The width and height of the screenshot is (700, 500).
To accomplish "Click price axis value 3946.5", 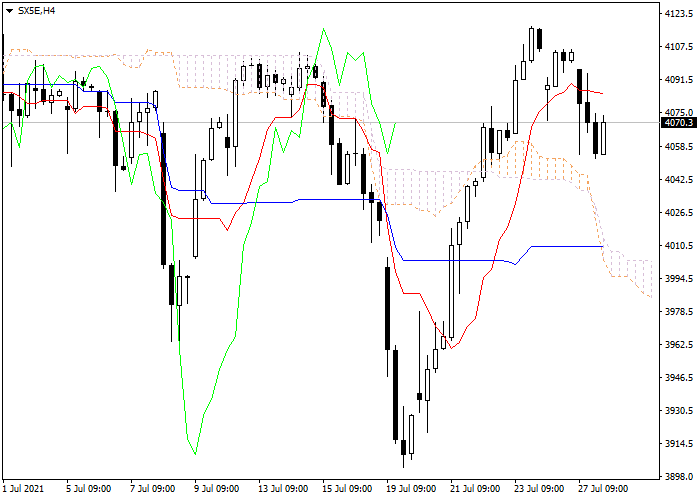I will coord(679,378).
